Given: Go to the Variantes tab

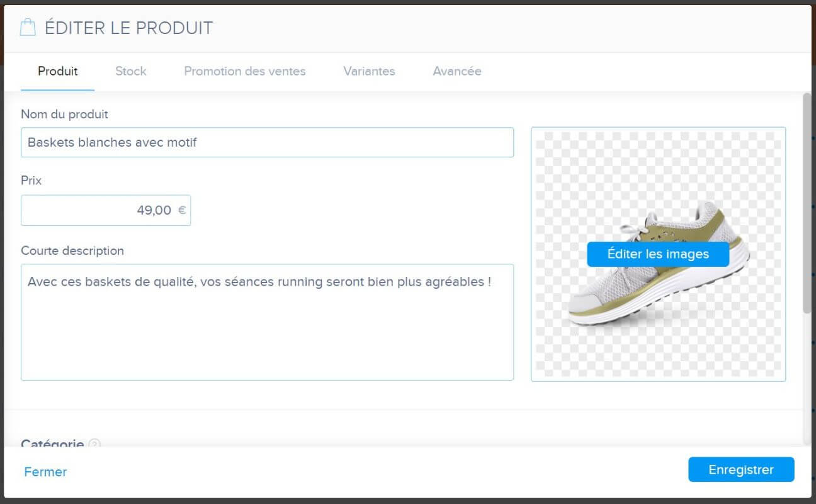Looking at the screenshot, I should 369,71.
